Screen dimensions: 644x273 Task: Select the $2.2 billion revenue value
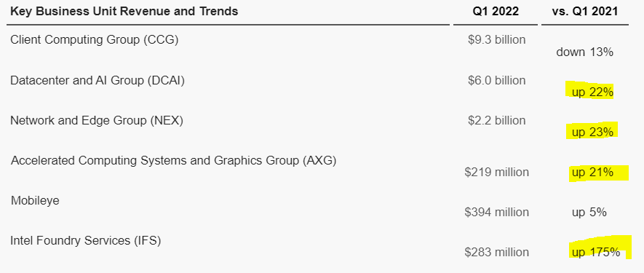click(x=496, y=120)
